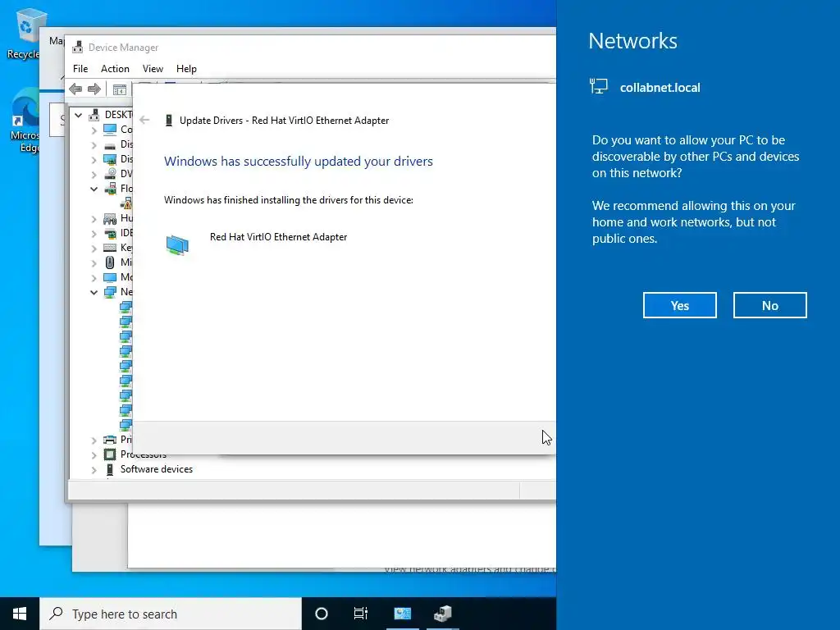The image size is (840, 630).
Task: Select the IDE controllers icon
Action: tap(110, 233)
